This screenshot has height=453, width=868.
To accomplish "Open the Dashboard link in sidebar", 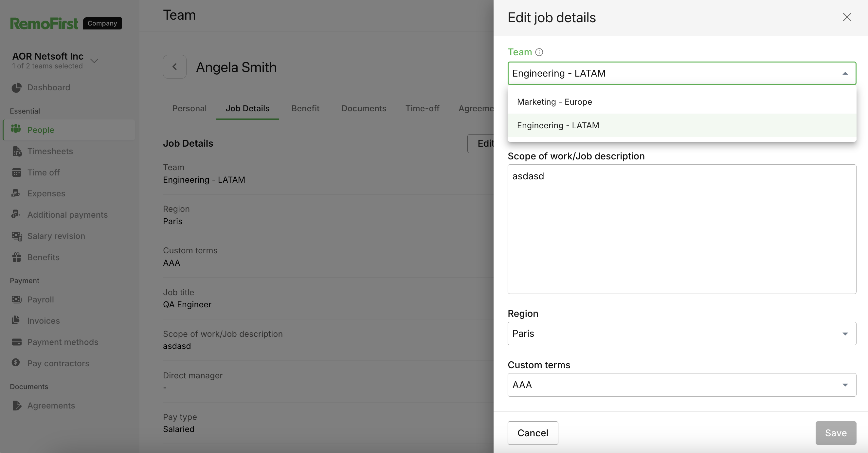I will click(x=48, y=88).
